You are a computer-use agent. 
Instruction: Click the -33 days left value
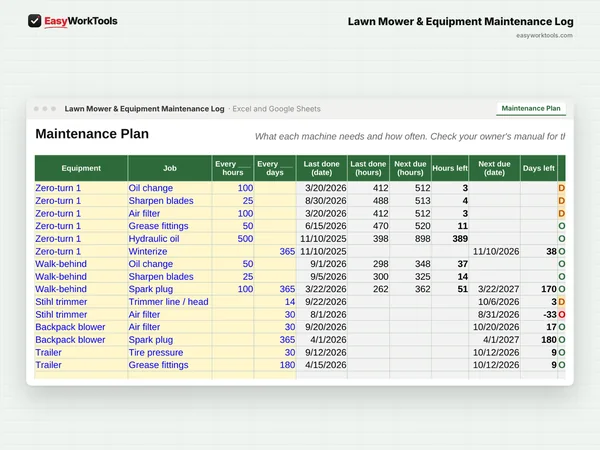click(549, 315)
